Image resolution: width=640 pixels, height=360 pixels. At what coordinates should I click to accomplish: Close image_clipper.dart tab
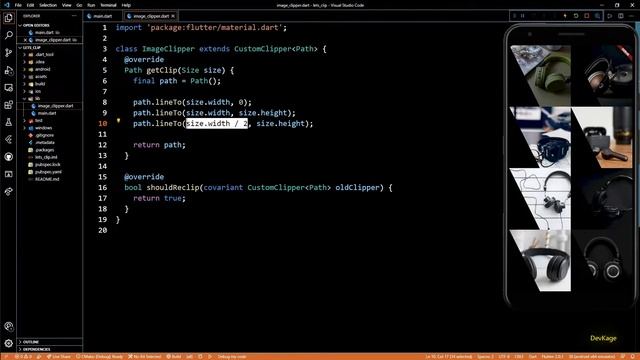click(x=173, y=16)
